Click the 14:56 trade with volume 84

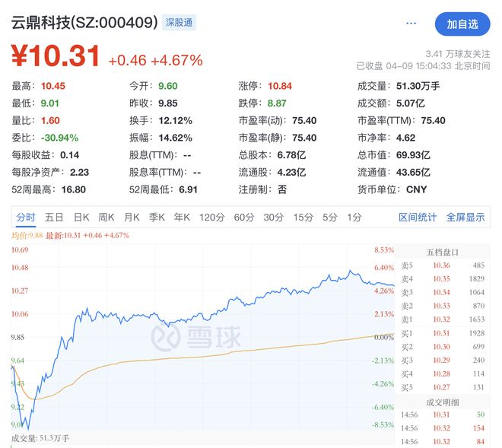tap(443, 442)
